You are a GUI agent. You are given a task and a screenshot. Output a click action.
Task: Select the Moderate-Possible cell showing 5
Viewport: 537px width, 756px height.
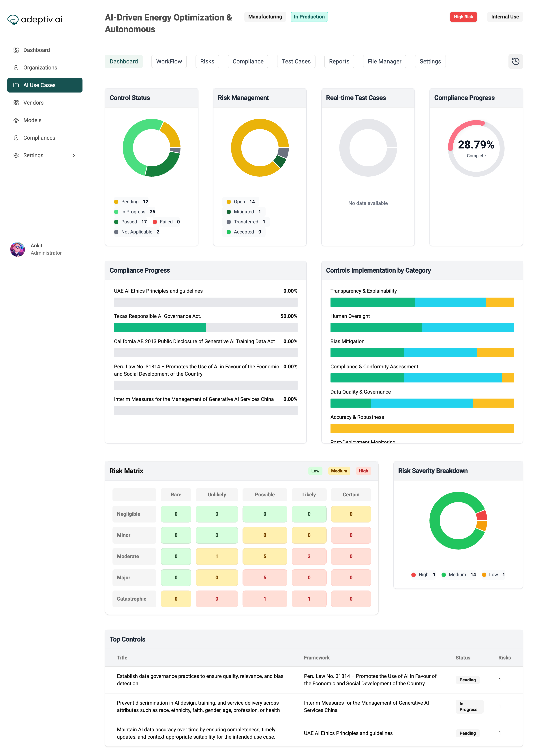pos(264,556)
